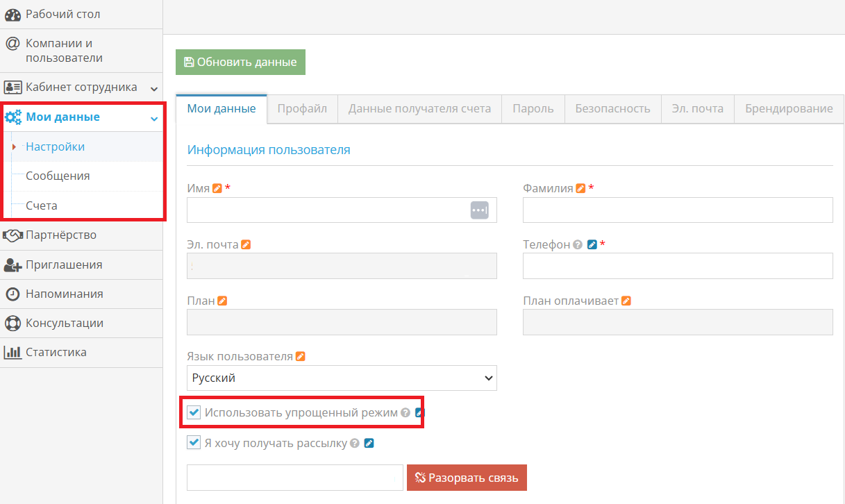845x504 pixels.
Task: Open the Данные получателя счета tab
Action: coord(419,109)
